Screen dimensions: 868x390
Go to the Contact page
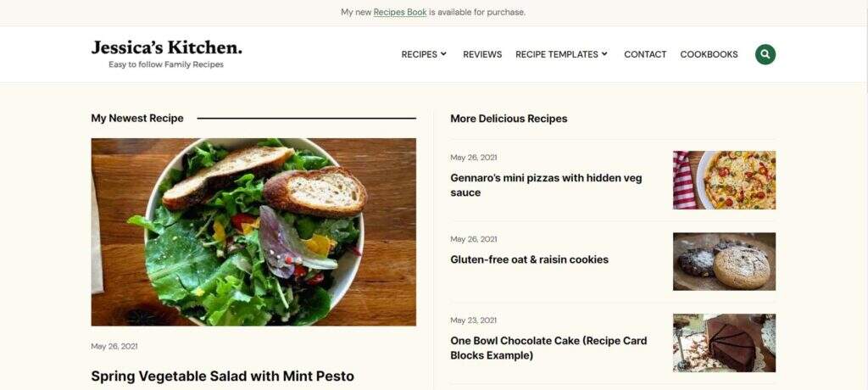[x=645, y=54]
